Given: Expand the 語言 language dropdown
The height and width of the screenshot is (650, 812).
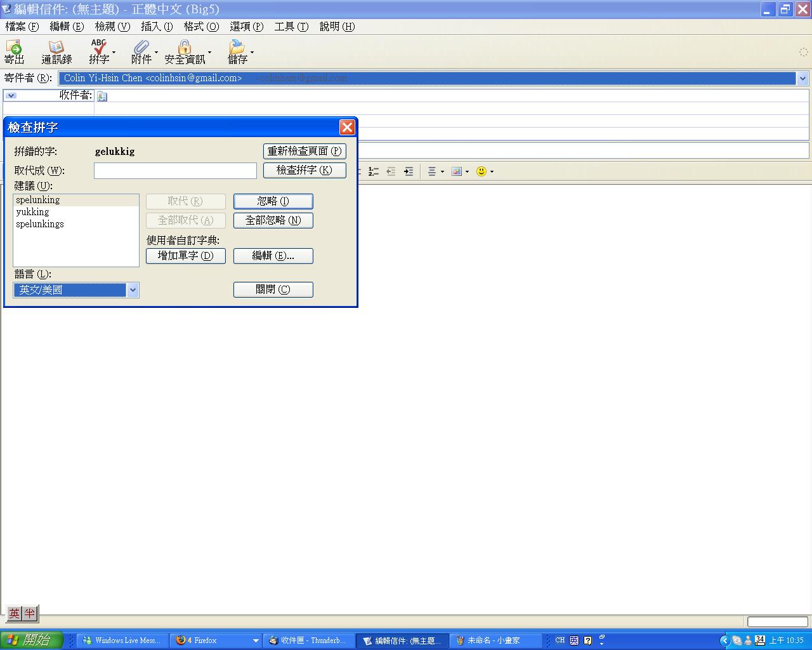Looking at the screenshot, I should 133,290.
